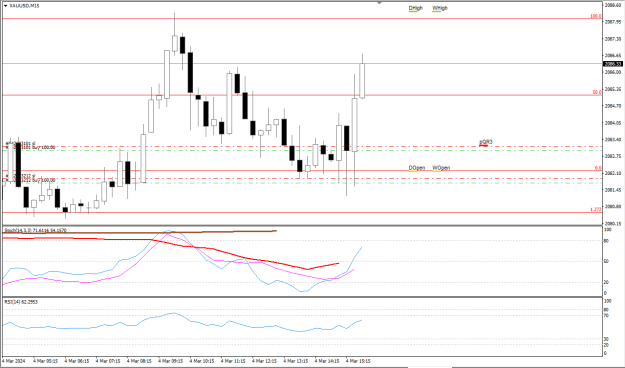Click the 2087.95 price scale value
625x368 pixels.
(613, 22)
